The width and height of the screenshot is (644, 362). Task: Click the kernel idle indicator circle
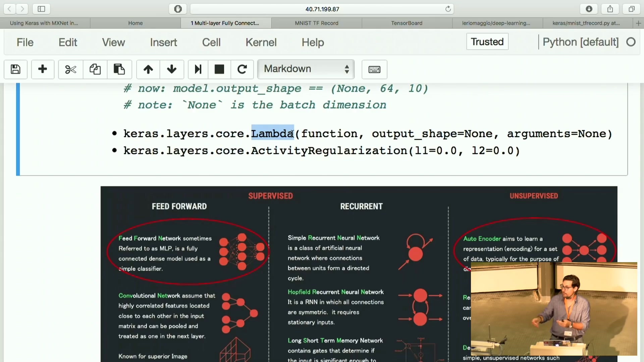[631, 42]
